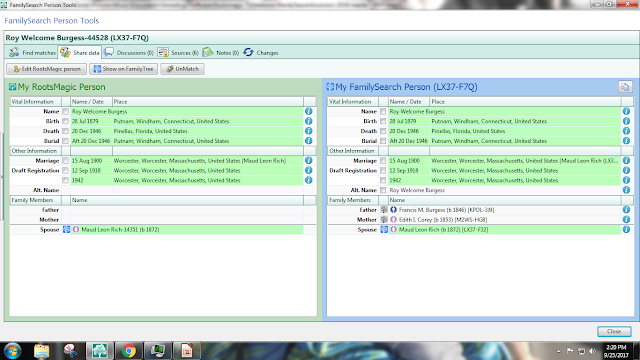Click the Close button
This screenshot has height=360, width=640.
(x=614, y=331)
